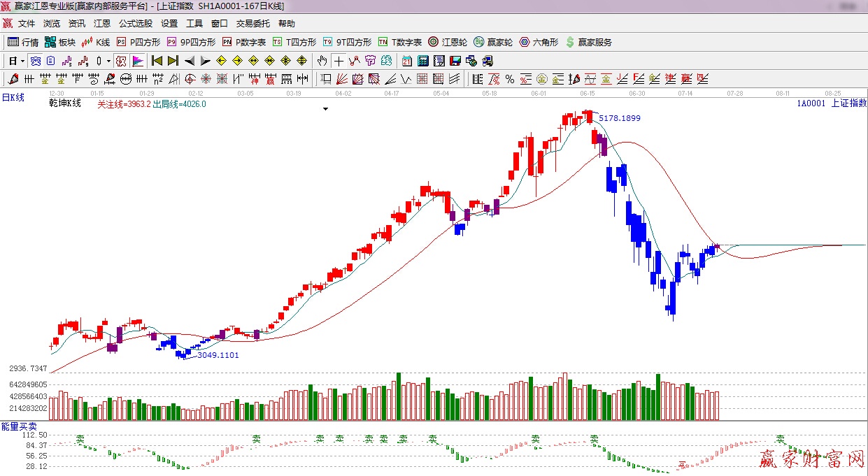The image size is (868, 476).
Task: Click the 行情 quotes button
Action: pyautogui.click(x=24, y=42)
